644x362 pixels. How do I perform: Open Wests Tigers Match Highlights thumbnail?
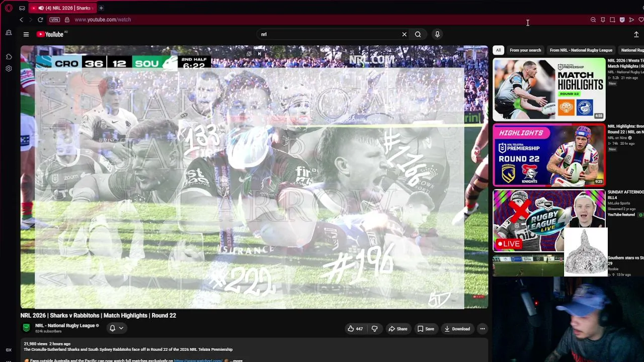coord(549,89)
